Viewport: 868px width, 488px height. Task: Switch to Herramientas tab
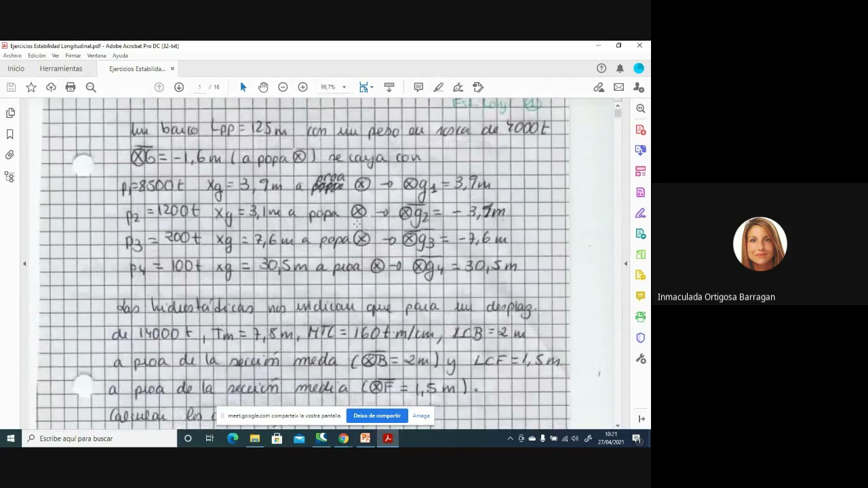click(x=61, y=68)
